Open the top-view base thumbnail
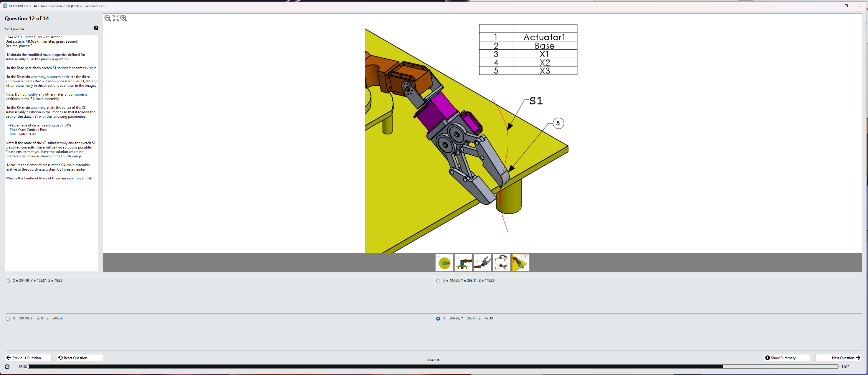Image resolution: width=868 pixels, height=375 pixels. tap(444, 263)
